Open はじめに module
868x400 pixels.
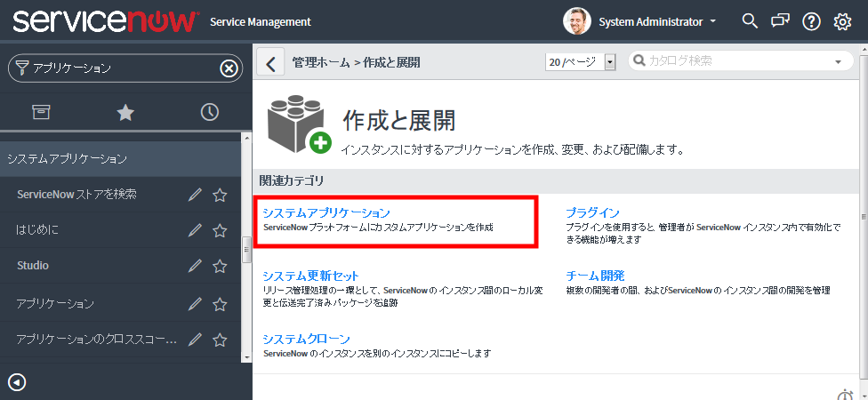[x=37, y=229]
